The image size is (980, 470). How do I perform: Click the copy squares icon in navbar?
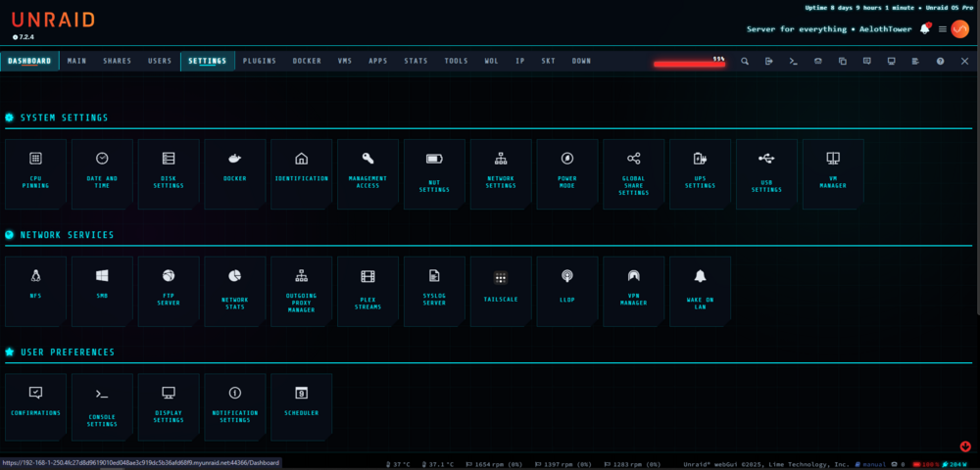point(843,61)
